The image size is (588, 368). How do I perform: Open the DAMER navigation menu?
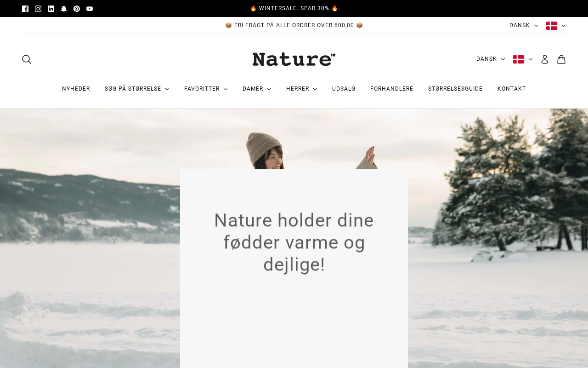257,89
